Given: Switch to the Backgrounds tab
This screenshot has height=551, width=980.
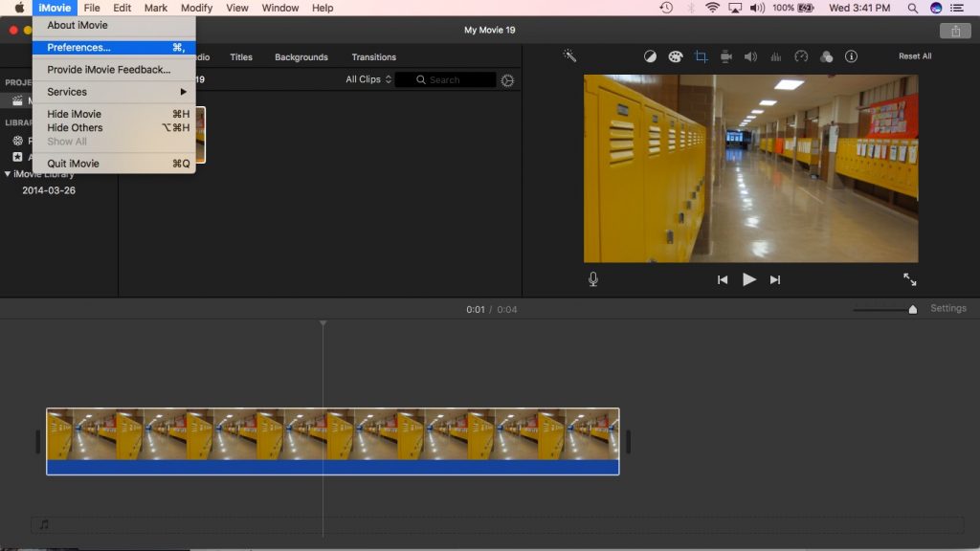Looking at the screenshot, I should coord(301,56).
